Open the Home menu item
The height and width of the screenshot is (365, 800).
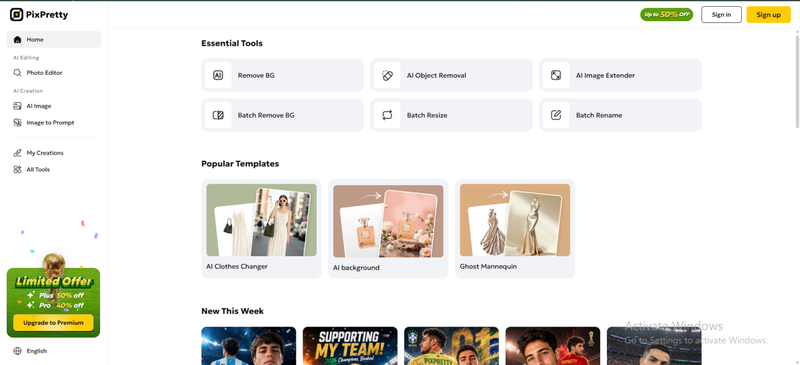(x=54, y=39)
